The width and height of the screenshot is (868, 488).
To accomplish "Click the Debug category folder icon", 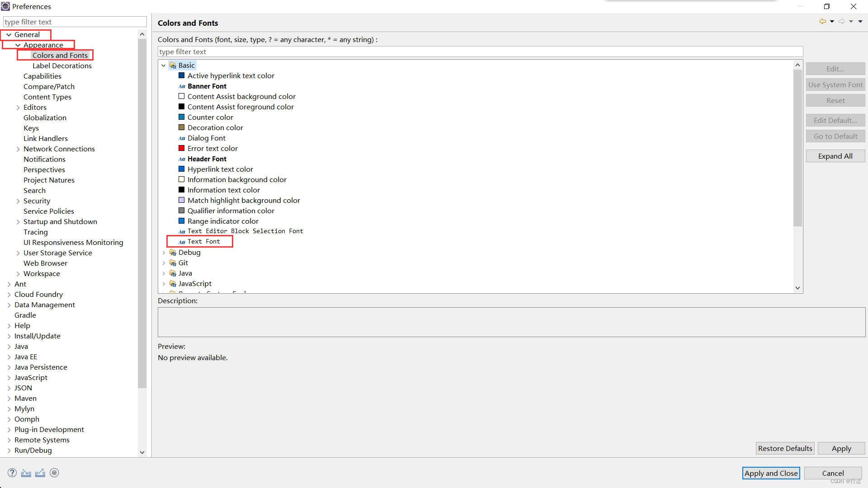I will [173, 253].
